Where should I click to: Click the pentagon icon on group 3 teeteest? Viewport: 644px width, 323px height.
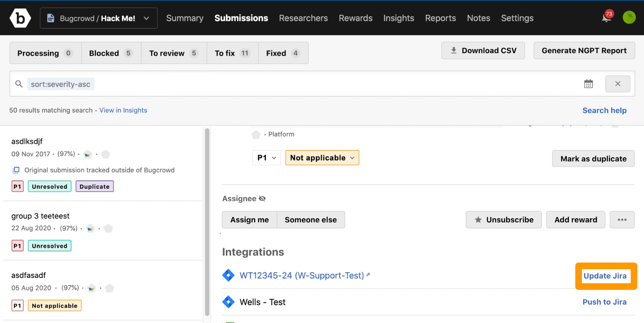(108, 228)
